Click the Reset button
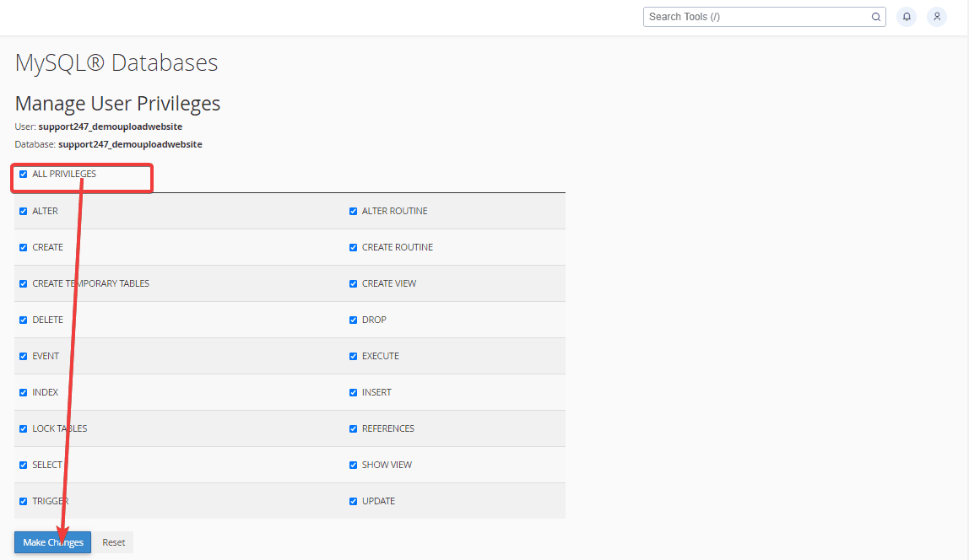The width and height of the screenshot is (969, 560). [x=114, y=542]
